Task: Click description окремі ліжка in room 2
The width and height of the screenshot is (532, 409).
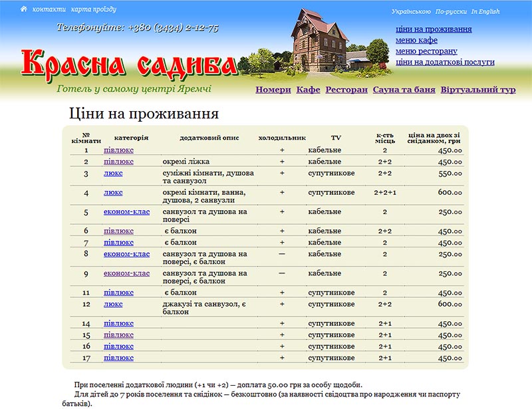Action: coord(186,162)
